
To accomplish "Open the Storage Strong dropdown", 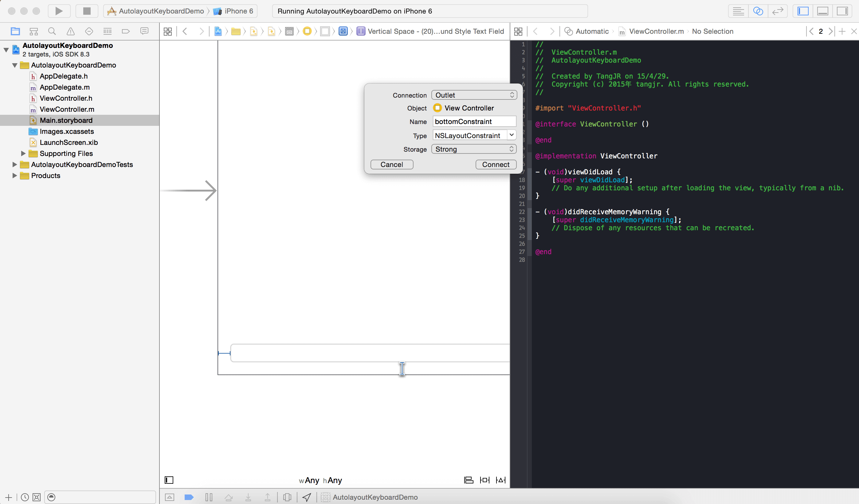I will [x=474, y=149].
